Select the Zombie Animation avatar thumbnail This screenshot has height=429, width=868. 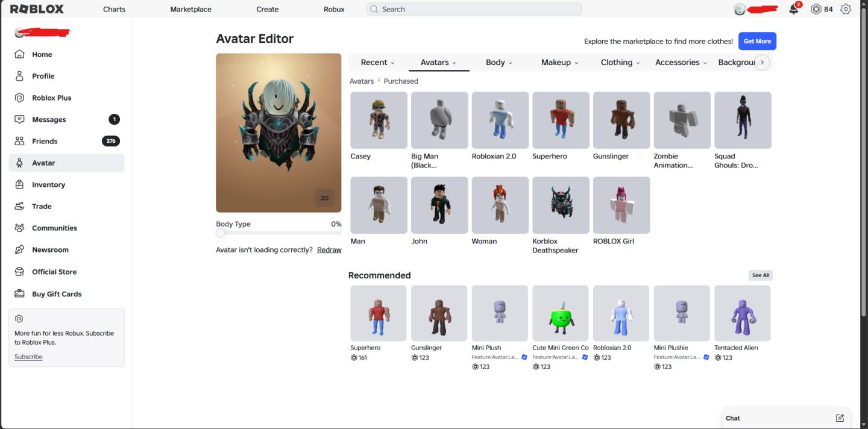click(x=682, y=120)
